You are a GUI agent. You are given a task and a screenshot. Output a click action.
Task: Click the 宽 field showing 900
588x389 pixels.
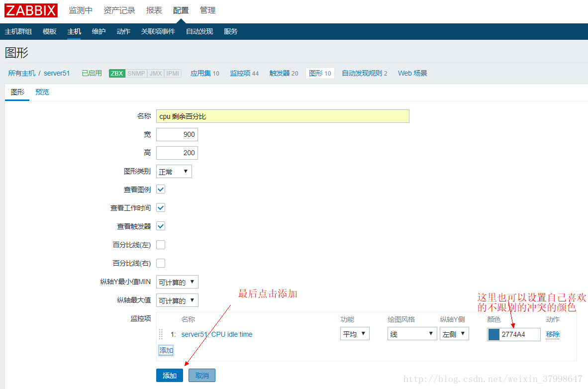[177, 134]
